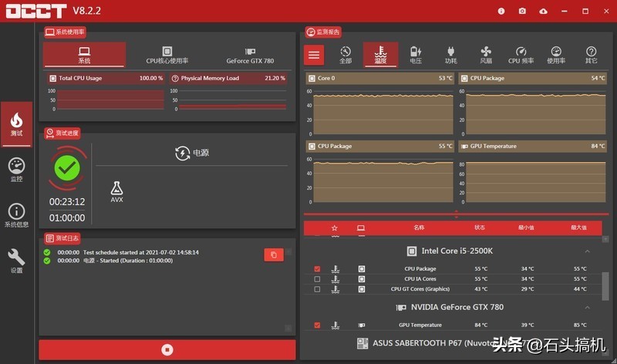The height and width of the screenshot is (364, 617).
Task: Click the total duration 01:00:00
Action: click(x=67, y=218)
